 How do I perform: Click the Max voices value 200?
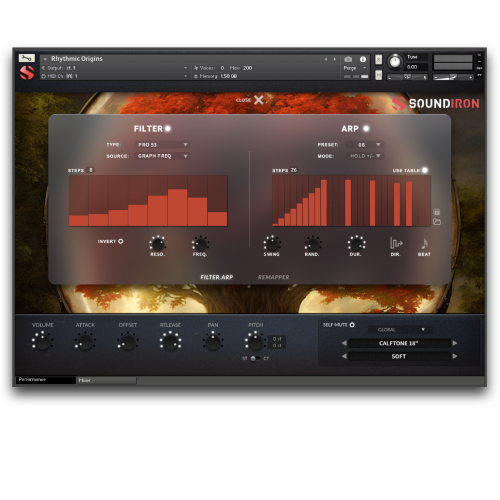tap(247, 68)
